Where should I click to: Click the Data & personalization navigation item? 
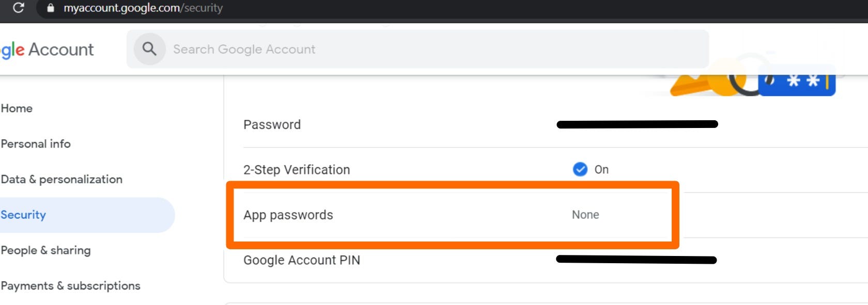[62, 179]
